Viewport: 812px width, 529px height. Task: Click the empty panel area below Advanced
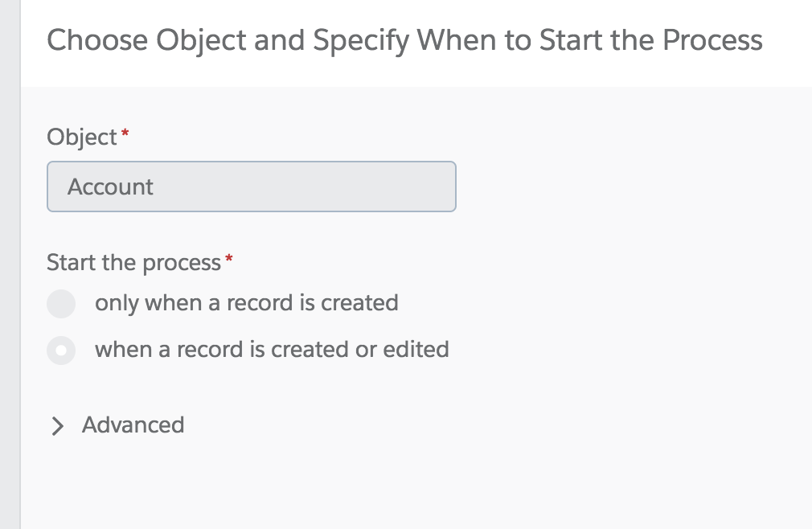pyautogui.click(x=402, y=482)
